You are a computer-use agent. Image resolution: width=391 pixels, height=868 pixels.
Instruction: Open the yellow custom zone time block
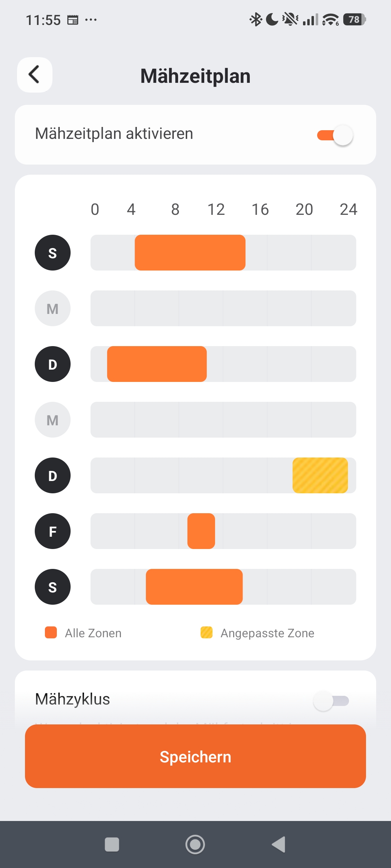320,476
